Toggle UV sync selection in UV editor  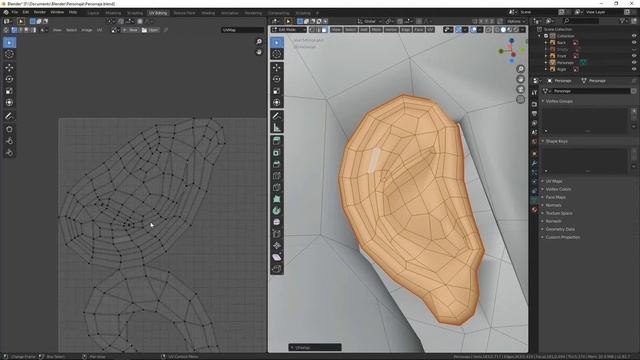[6, 30]
